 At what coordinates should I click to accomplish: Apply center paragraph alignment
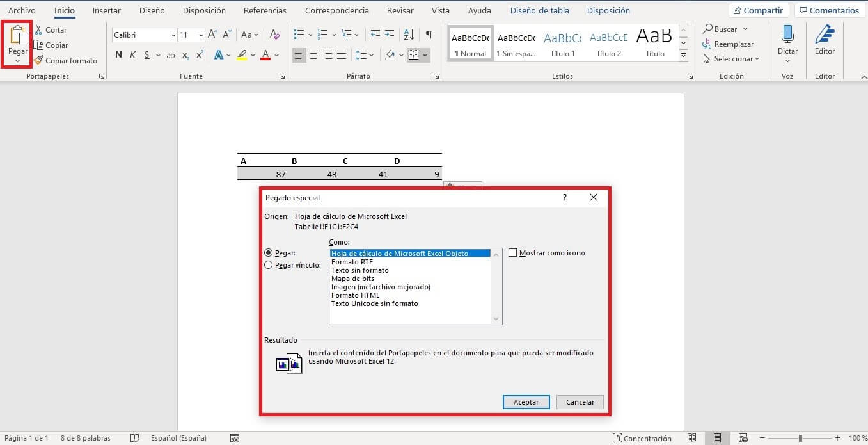(313, 55)
